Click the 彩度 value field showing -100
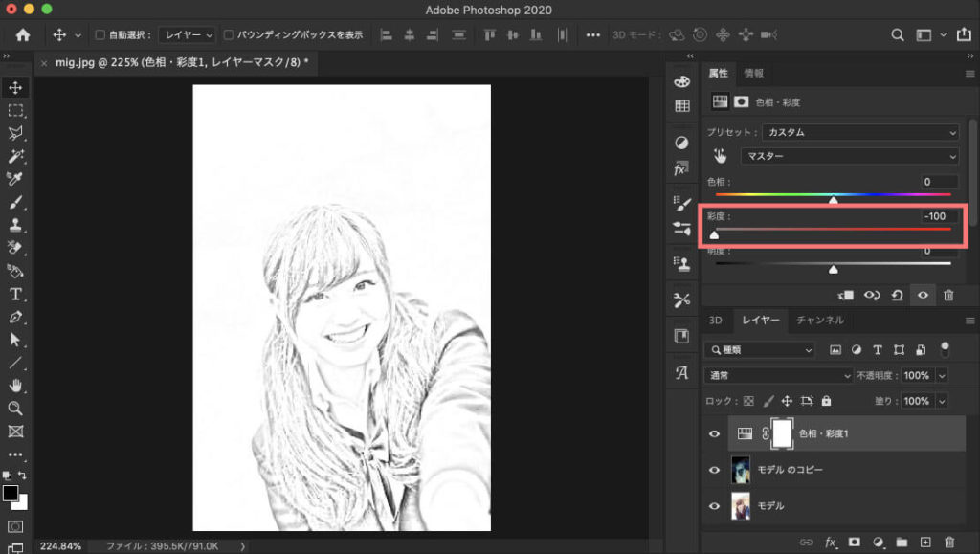 click(940, 216)
